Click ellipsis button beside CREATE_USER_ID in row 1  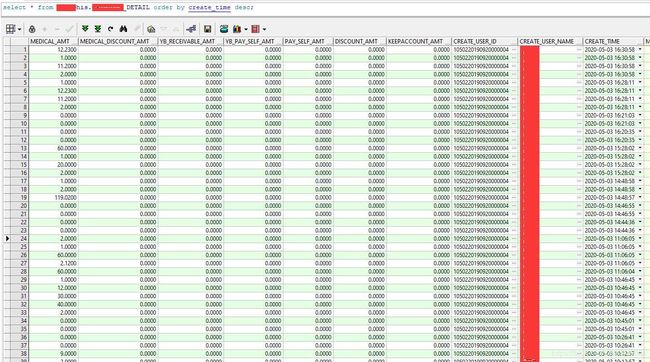click(514, 50)
